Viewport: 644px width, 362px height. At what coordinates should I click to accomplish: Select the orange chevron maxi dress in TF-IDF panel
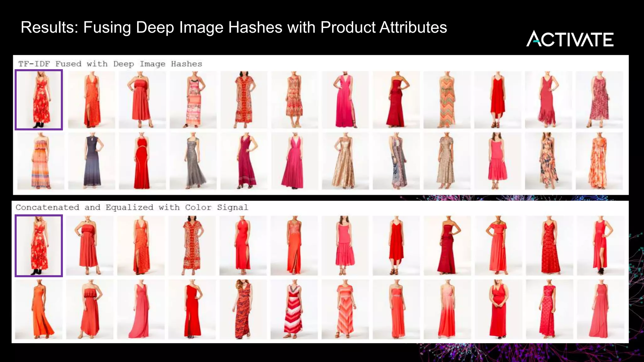447,100
